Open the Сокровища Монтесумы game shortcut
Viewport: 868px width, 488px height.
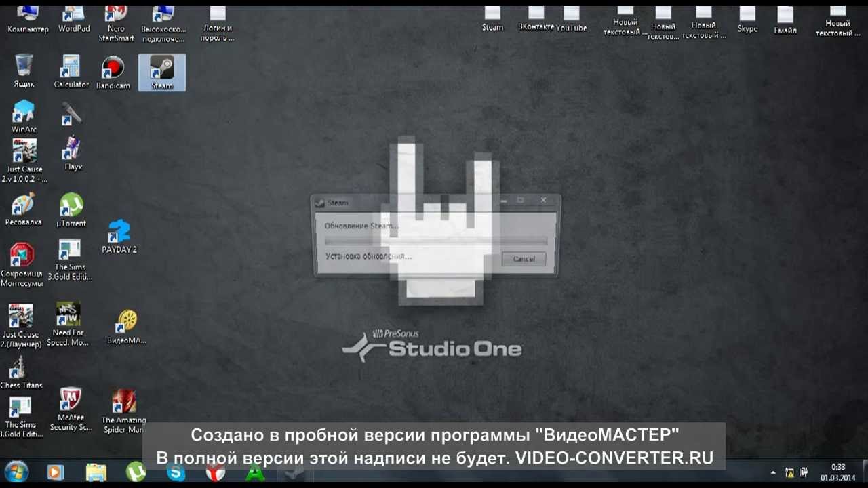(22, 265)
